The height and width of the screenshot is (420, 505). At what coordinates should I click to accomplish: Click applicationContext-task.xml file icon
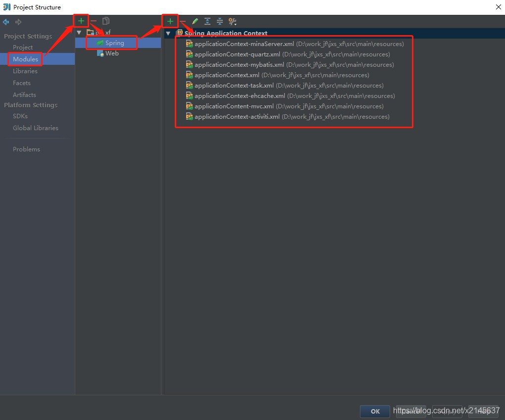click(x=189, y=85)
